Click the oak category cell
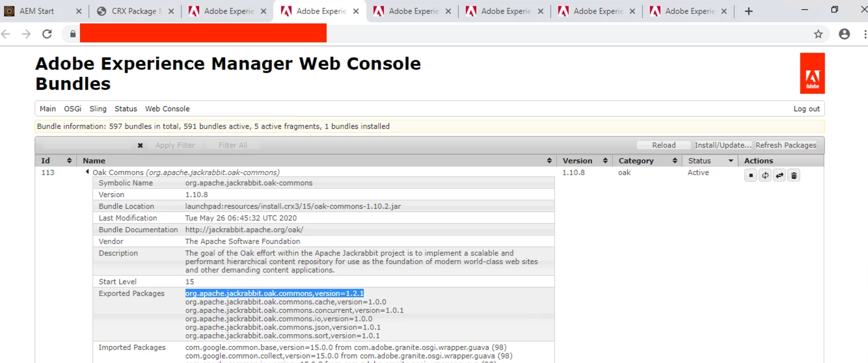The height and width of the screenshot is (363, 868). (625, 172)
